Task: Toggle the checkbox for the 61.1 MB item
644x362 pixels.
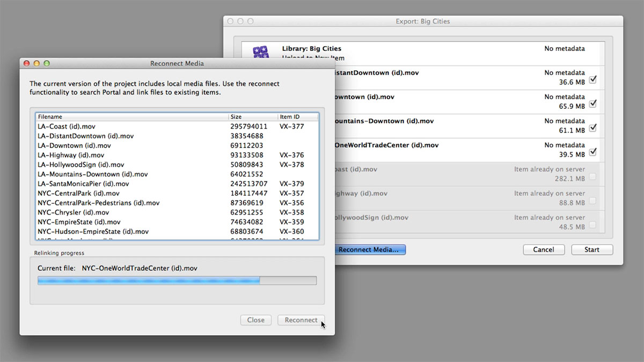Action: [x=593, y=128]
